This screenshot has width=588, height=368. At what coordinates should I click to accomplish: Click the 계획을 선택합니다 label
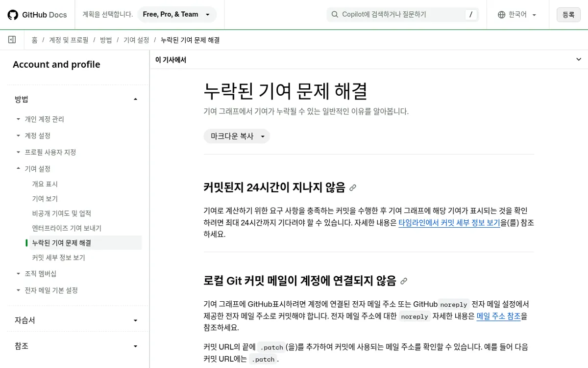(108, 15)
